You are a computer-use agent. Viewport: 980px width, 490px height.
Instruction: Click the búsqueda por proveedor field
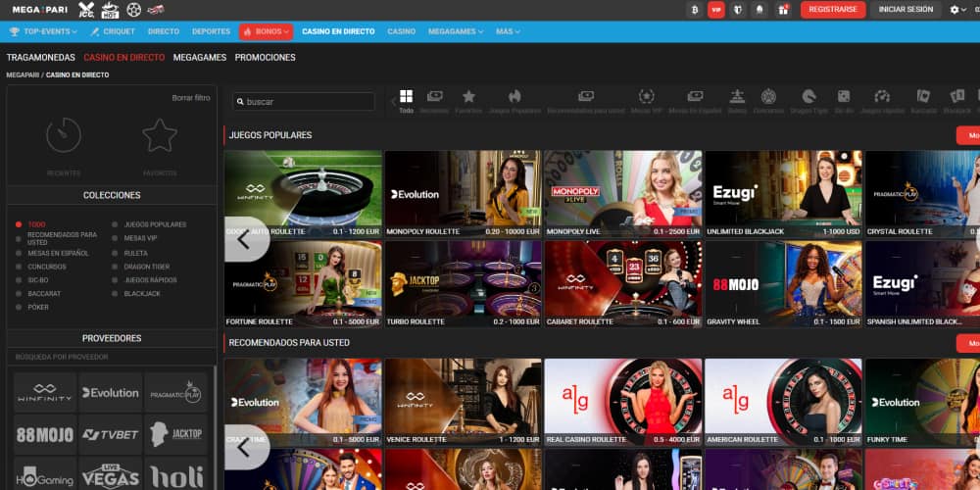point(112,357)
